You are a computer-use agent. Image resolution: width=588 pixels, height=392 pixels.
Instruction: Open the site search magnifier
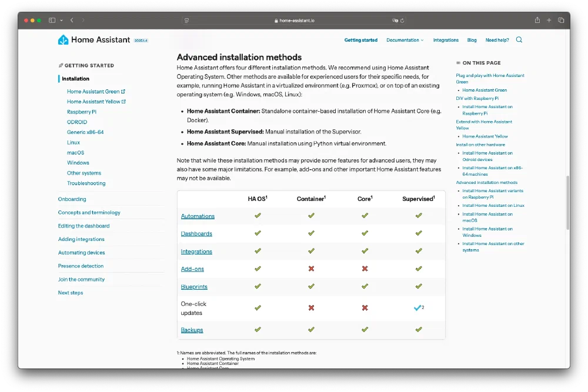click(x=519, y=40)
